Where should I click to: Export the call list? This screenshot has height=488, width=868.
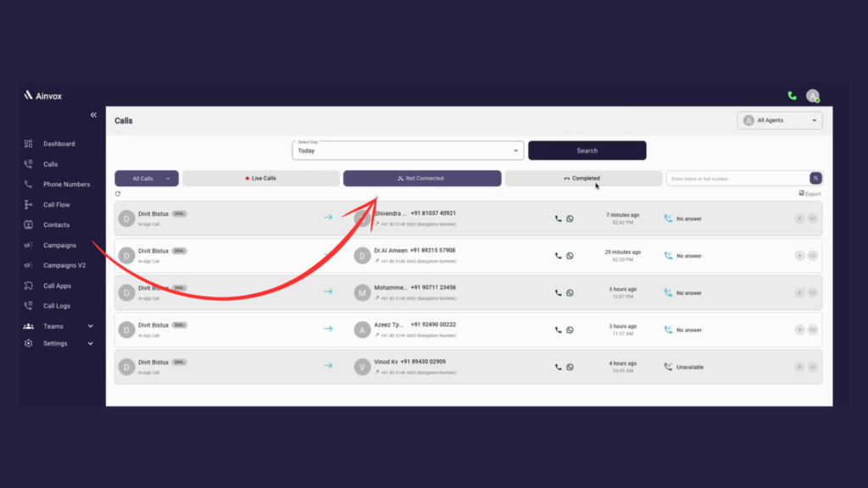(x=808, y=193)
